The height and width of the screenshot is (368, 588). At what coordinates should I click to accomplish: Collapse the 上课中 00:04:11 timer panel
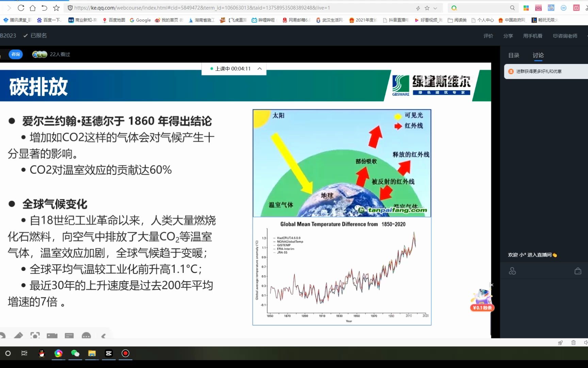tap(259, 68)
